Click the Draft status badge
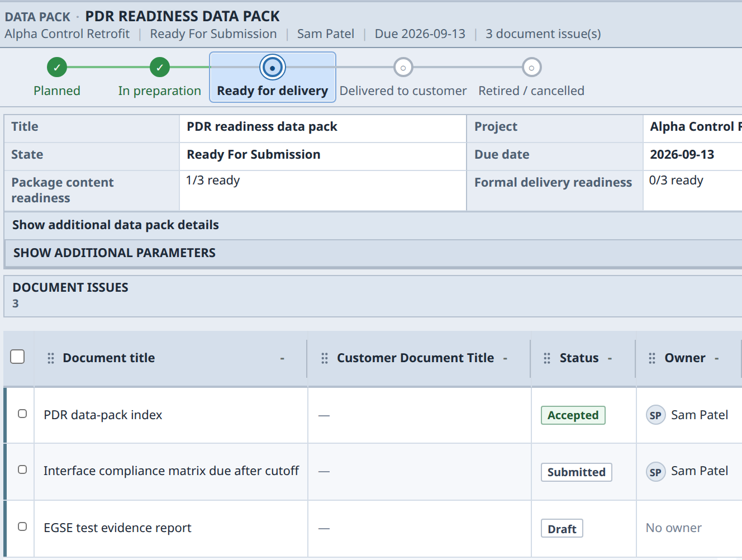The height and width of the screenshot is (560, 742). [562, 529]
